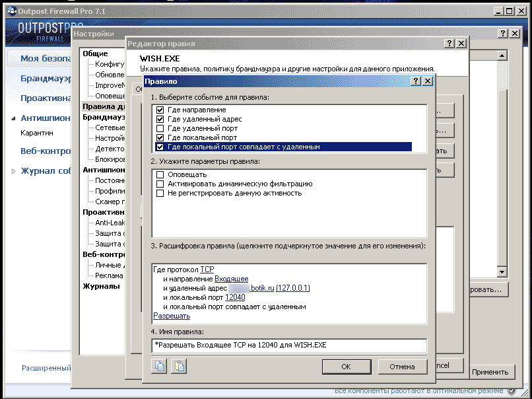This screenshot has height=399, width=532.
Task: Select 'Блокировка' item in settings tree
Action: 110,159
